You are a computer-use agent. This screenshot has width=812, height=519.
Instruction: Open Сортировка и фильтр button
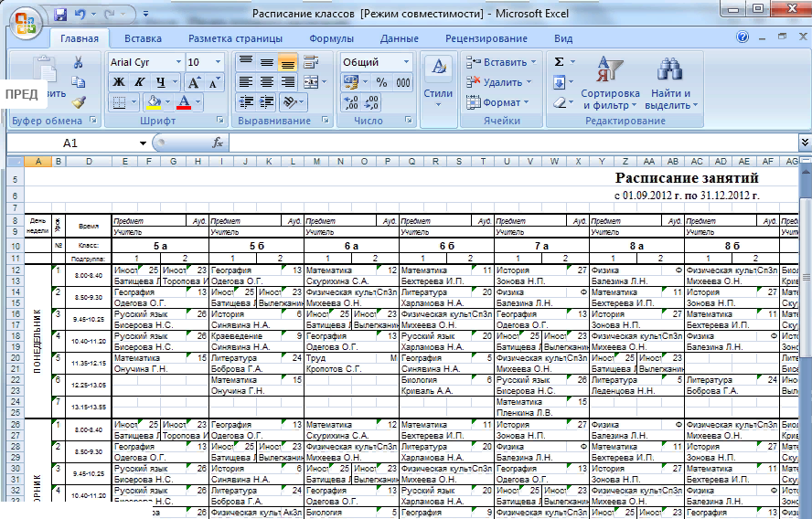(610, 80)
